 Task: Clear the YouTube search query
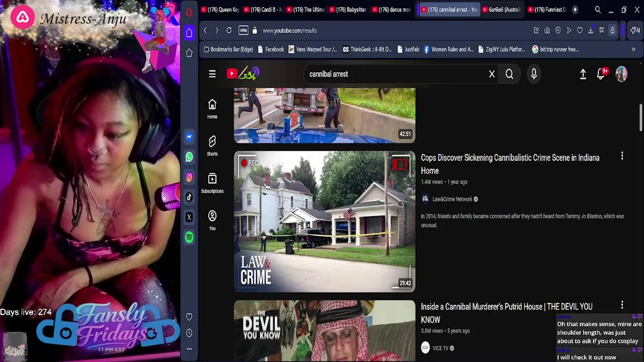(x=492, y=74)
